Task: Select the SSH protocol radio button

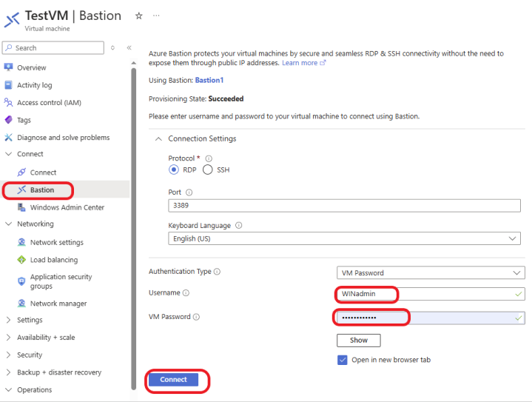Action: [208, 170]
